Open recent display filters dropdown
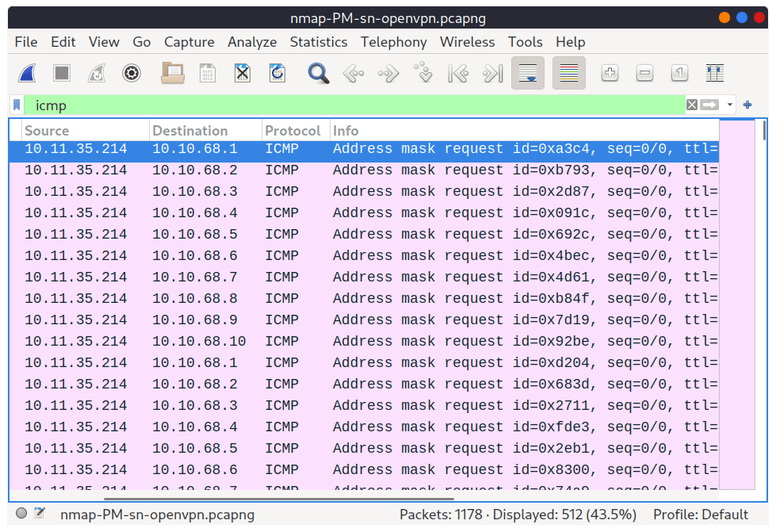Screen dimensions: 776x532 click(x=729, y=105)
